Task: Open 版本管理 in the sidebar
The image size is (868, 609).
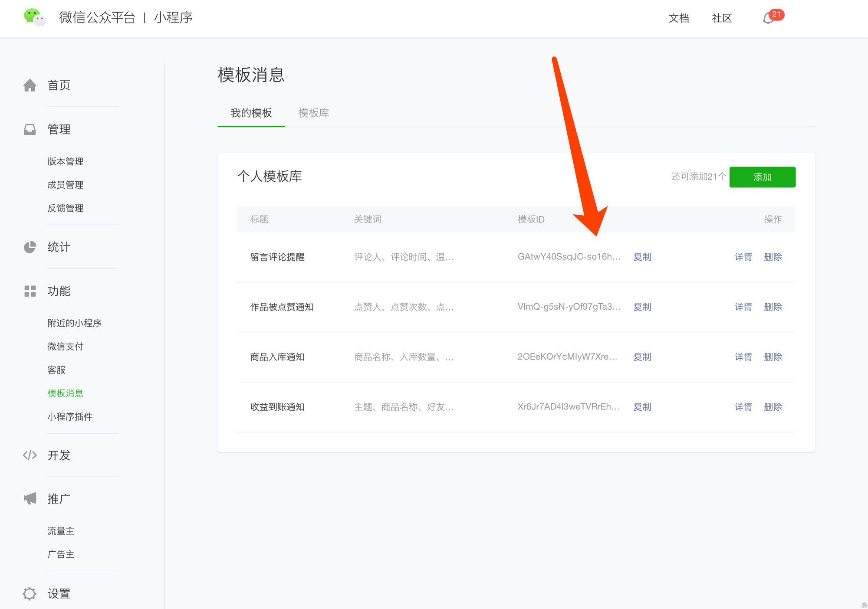Action: pyautogui.click(x=66, y=161)
